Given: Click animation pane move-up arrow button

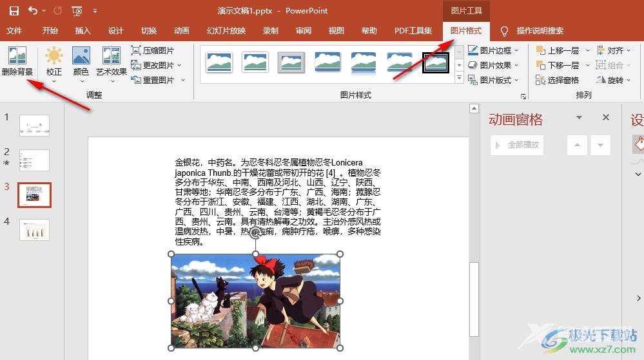Looking at the screenshot, I should [x=577, y=145].
